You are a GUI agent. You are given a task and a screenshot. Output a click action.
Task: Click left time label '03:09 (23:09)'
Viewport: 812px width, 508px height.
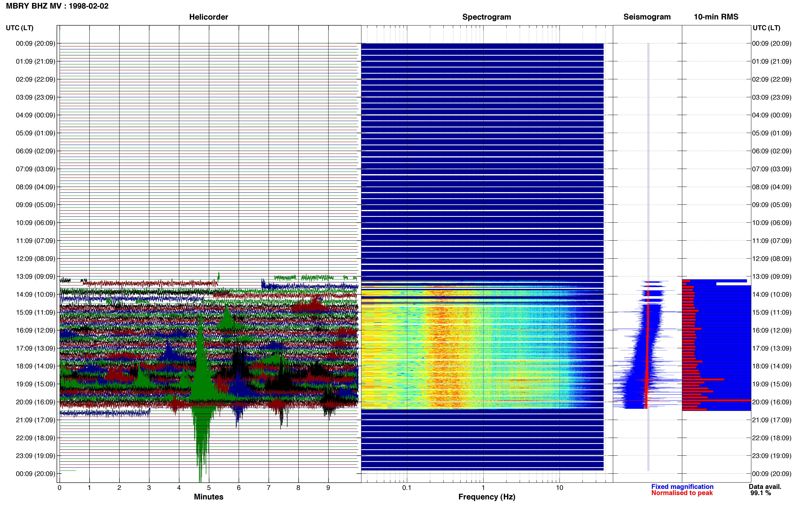pos(36,97)
